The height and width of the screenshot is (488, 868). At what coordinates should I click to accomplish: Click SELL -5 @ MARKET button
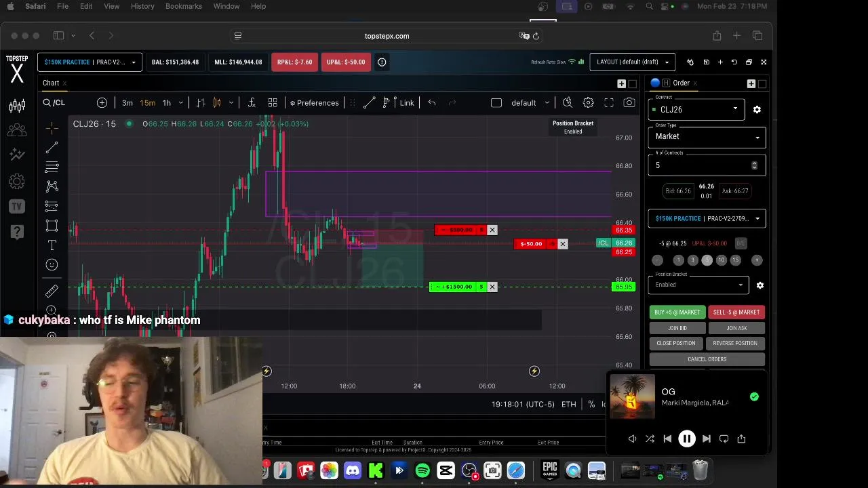coord(736,312)
